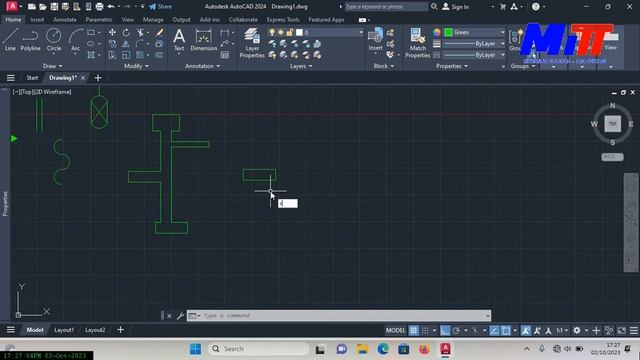This screenshot has height=360, width=640.
Task: Activate the Mirror tool
Action: coord(126,44)
